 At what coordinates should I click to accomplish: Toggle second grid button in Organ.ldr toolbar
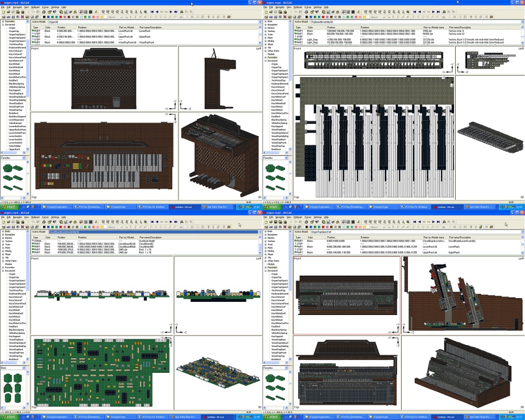coord(86,12)
